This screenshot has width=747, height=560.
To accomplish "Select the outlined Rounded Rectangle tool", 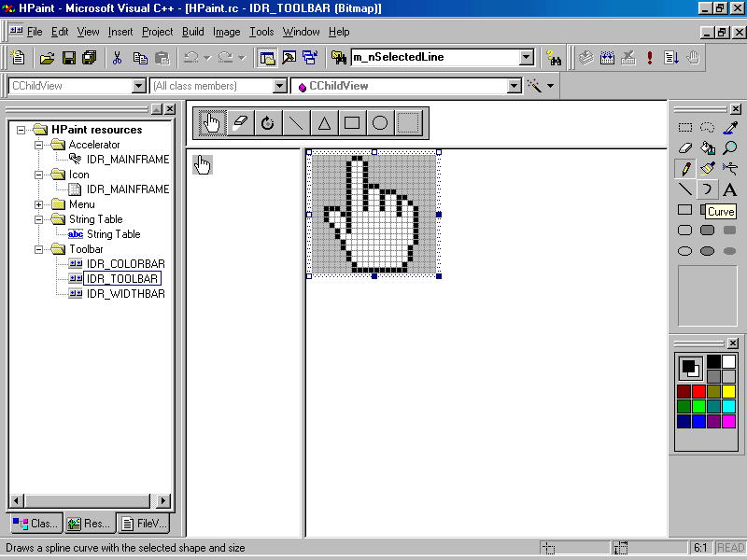I will click(685, 231).
